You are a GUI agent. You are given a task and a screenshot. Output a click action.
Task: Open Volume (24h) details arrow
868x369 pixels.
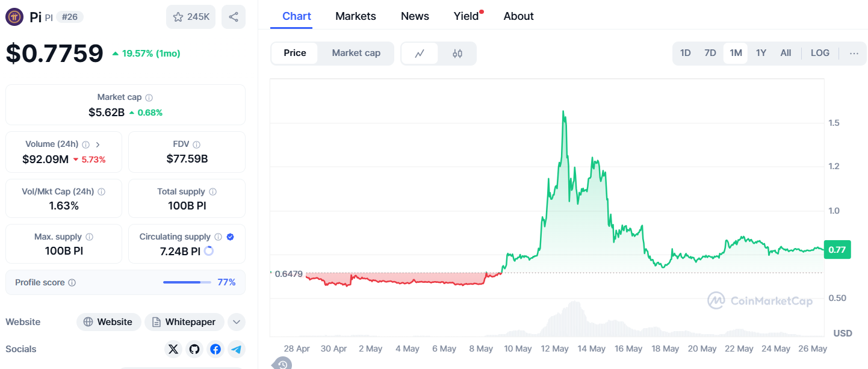pos(98,144)
